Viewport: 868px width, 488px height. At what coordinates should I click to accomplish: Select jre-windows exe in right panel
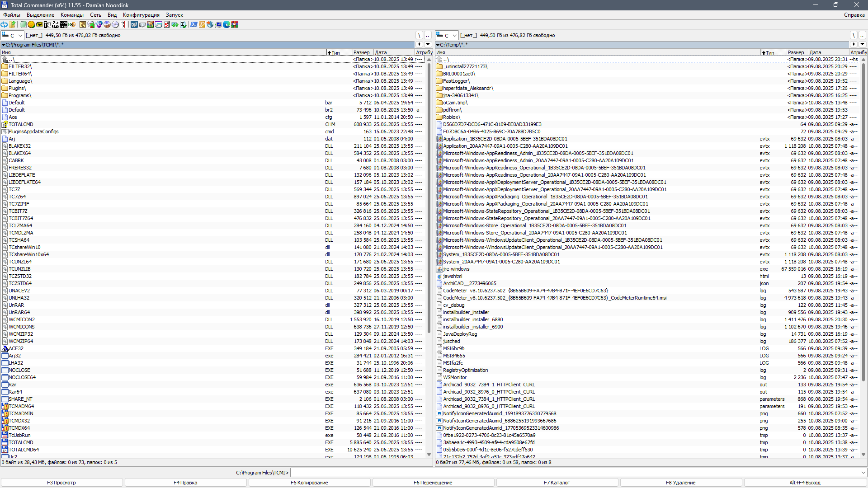646,269
